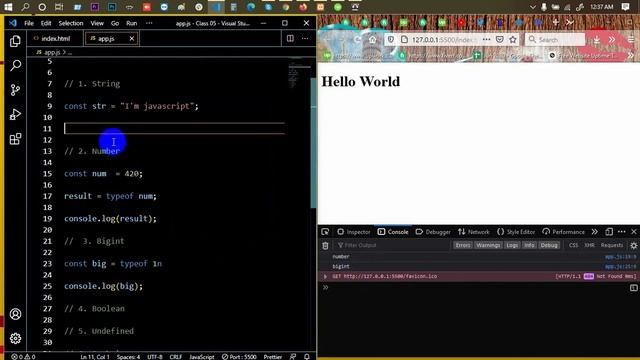640x360 pixels.
Task: Switch to the Inspector devtools tab
Action: [x=353, y=232]
